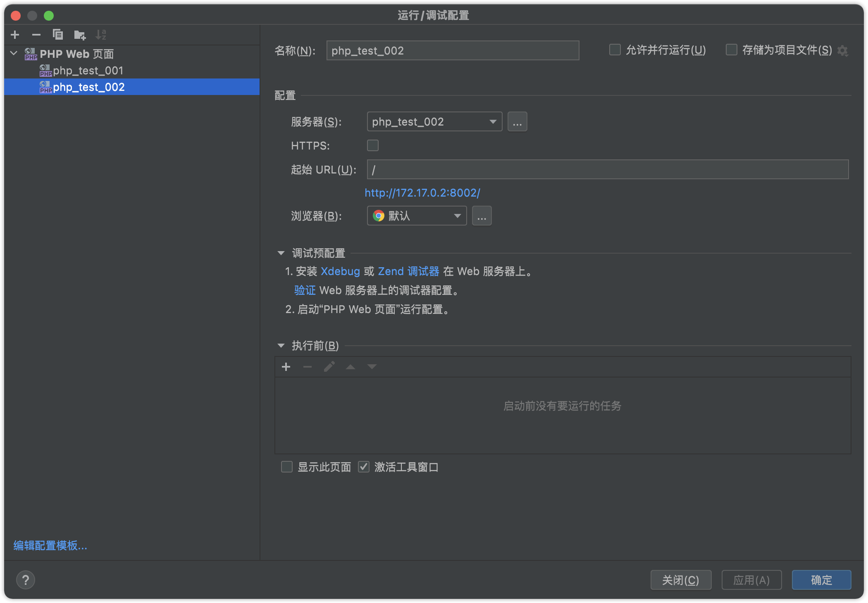Image resolution: width=868 pixels, height=603 pixels.
Task: Toggle the HTTPS checkbox
Action: [373, 145]
